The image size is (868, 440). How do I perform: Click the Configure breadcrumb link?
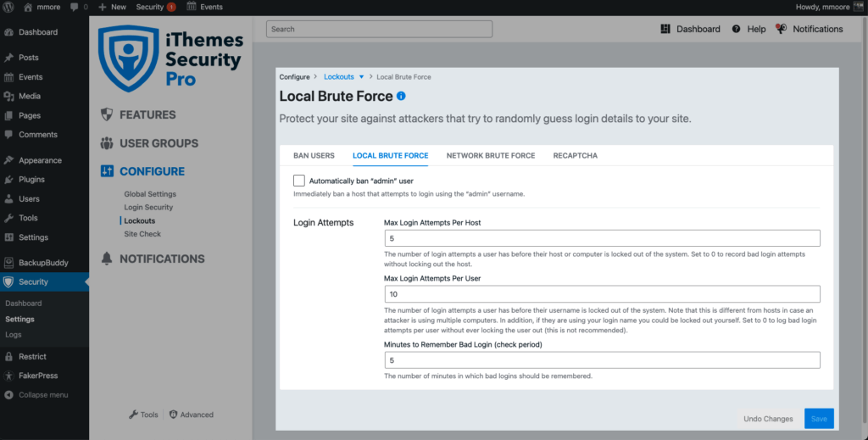pyautogui.click(x=294, y=77)
